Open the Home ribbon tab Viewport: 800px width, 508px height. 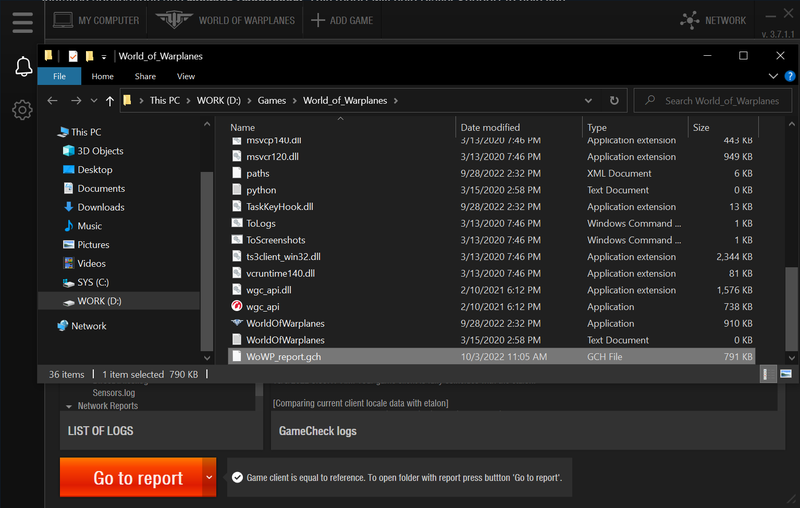[x=103, y=76]
